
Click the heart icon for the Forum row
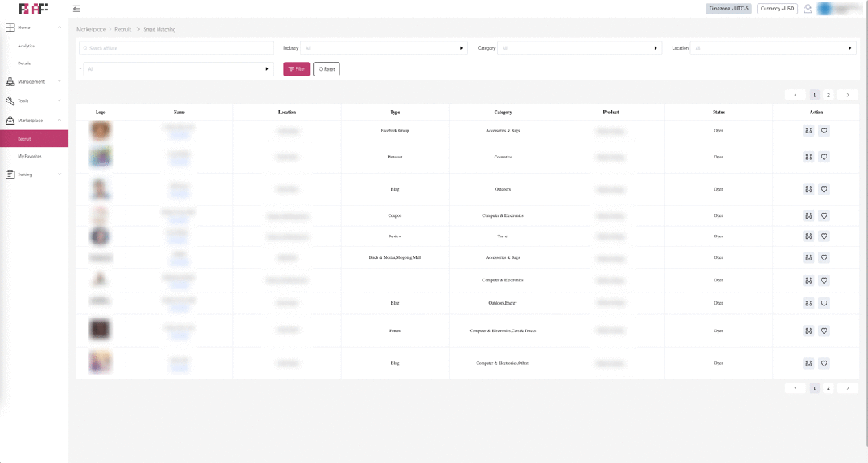(824, 330)
